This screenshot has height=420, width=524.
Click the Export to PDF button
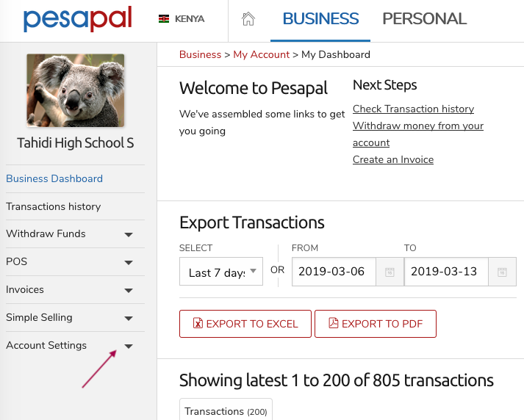tap(376, 324)
